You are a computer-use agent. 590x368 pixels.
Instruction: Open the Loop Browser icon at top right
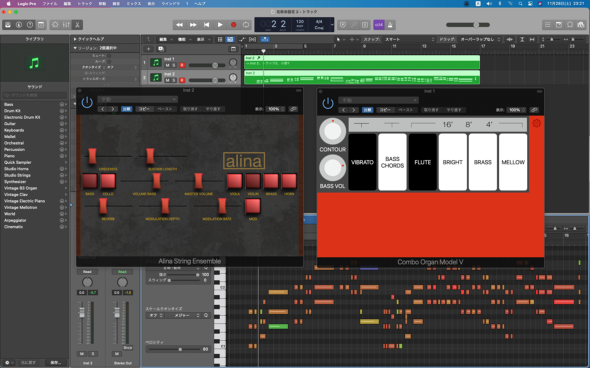(x=570, y=25)
